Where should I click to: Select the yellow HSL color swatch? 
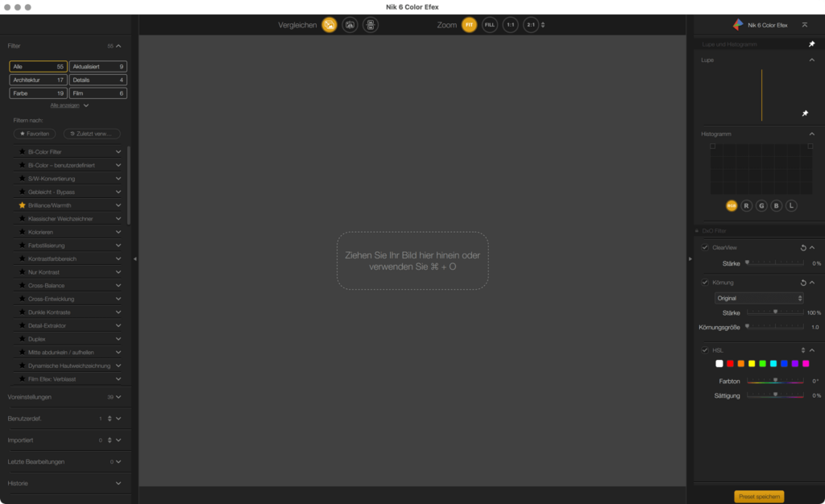click(x=752, y=364)
